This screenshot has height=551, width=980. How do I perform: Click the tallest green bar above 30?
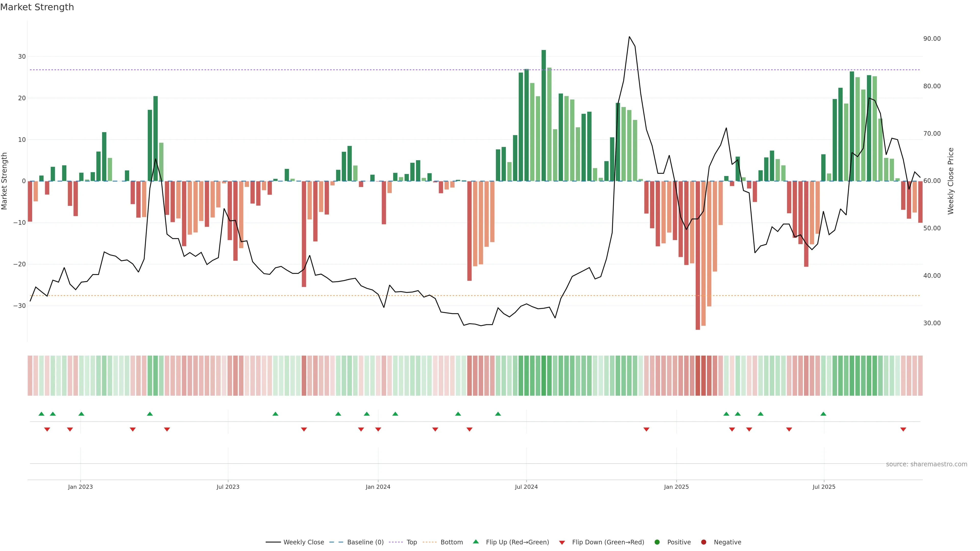(544, 114)
